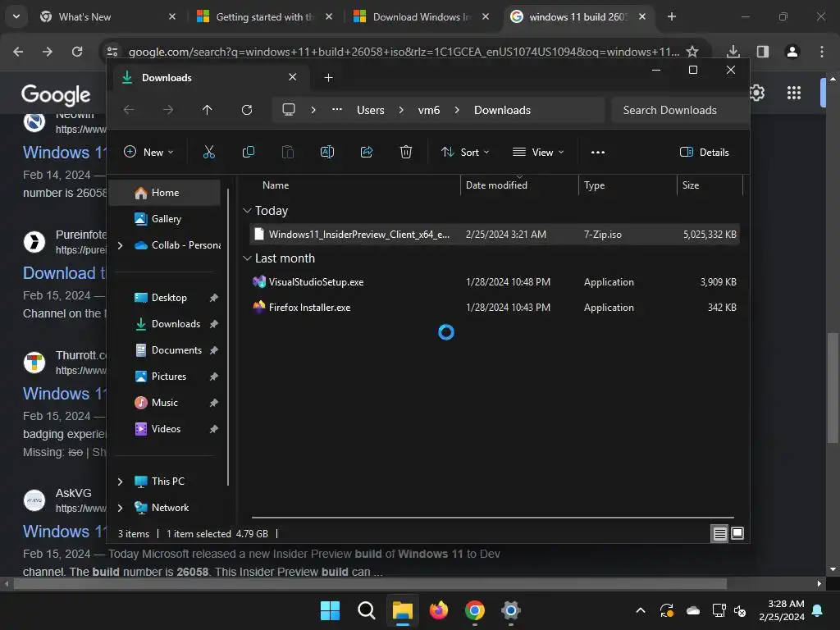This screenshot has height=630, width=840.
Task: Add a new File Explorer tab
Action: coord(328,78)
